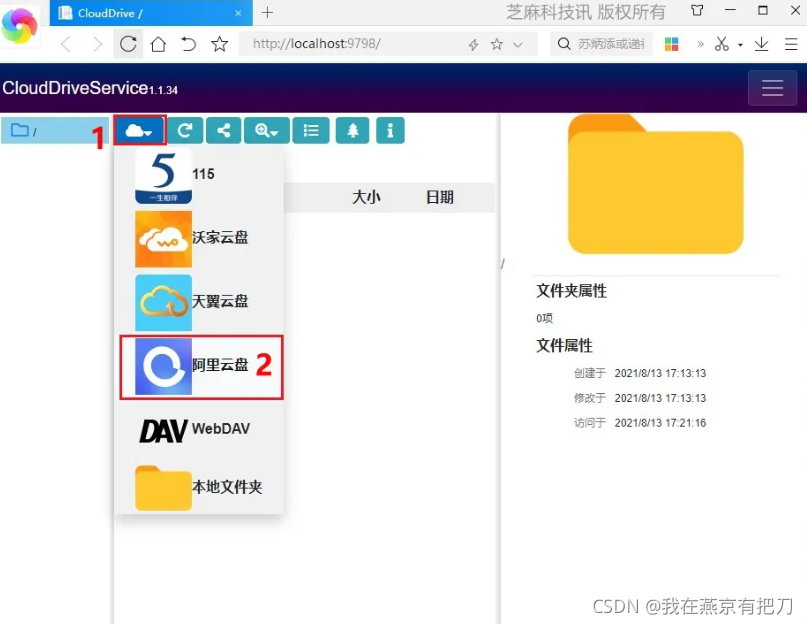The image size is (807, 624).
Task: Expand more extensions chevron
Action: tap(700, 44)
